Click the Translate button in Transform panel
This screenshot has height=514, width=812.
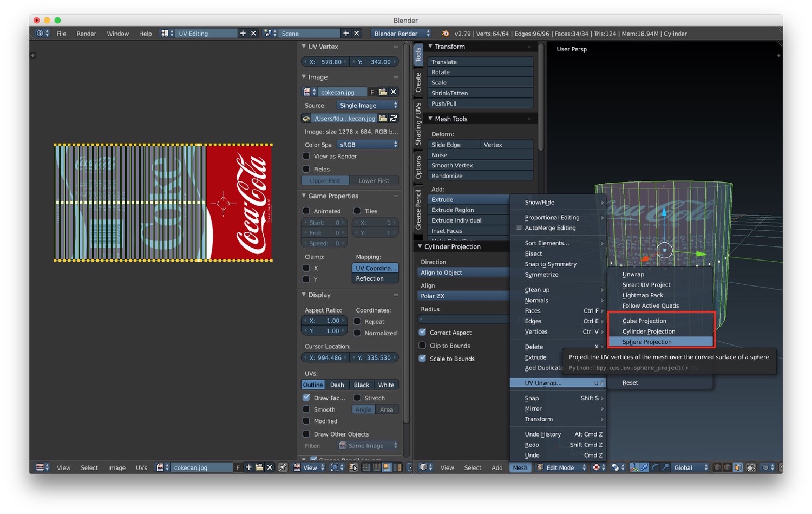point(480,62)
